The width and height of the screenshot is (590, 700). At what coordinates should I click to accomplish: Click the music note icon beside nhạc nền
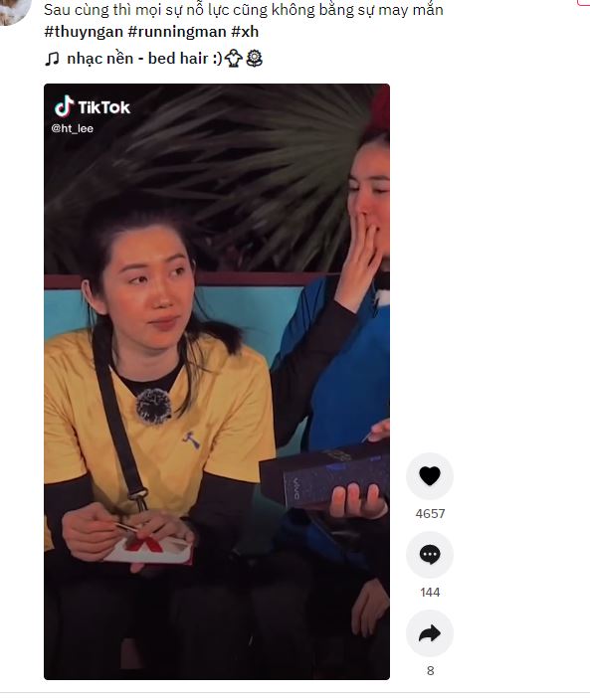tap(52, 59)
